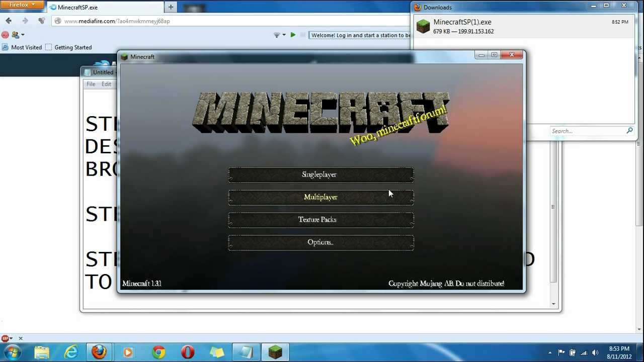Viewport: 644px width, 362px height.
Task: Close the add-on bar with X
Action: click(21, 338)
